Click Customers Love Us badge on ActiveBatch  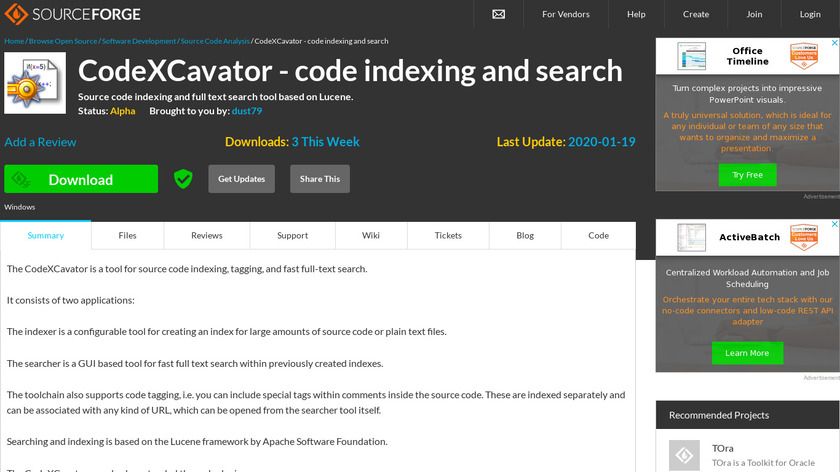pos(804,237)
